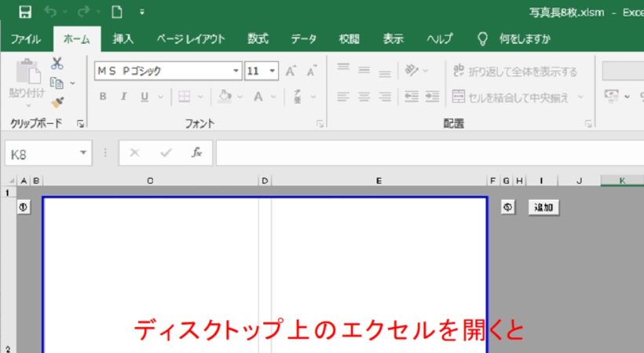This screenshot has height=353, width=644.
Task: Select the Format Painter brush icon
Action: coord(57,101)
